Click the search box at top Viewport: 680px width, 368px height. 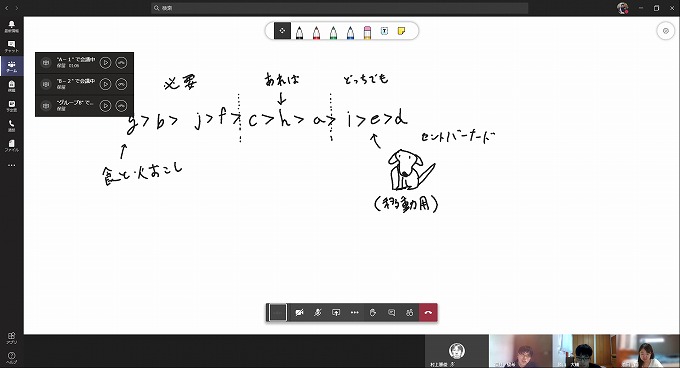[x=340, y=8]
